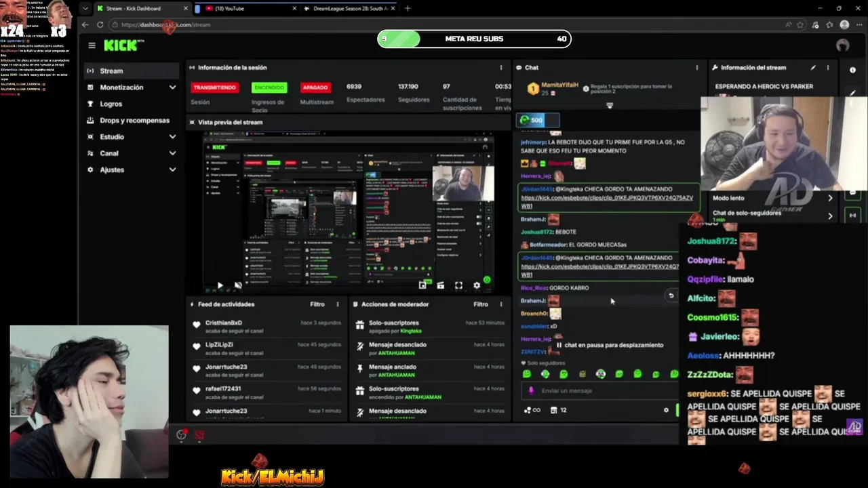Open the browser profile icon
The width and height of the screenshot is (868, 488).
844,24
